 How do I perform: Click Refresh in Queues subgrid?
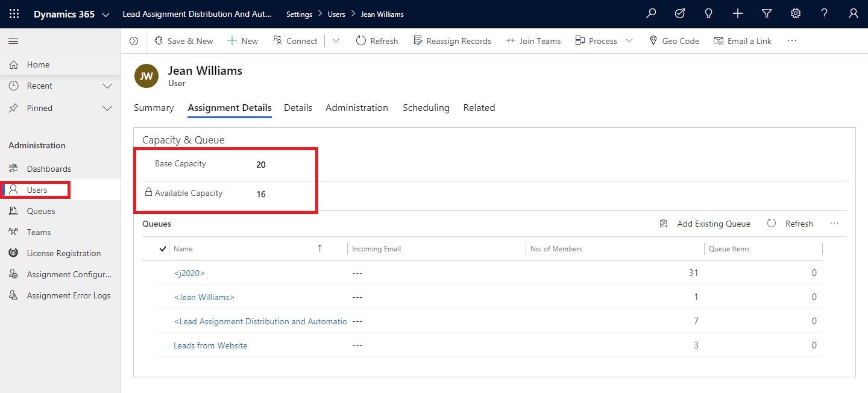click(x=790, y=224)
